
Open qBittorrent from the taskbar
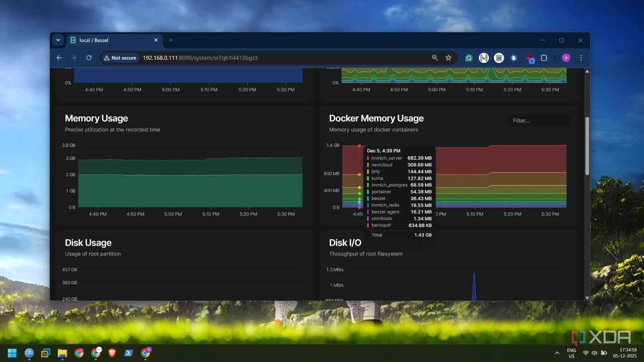[29, 353]
